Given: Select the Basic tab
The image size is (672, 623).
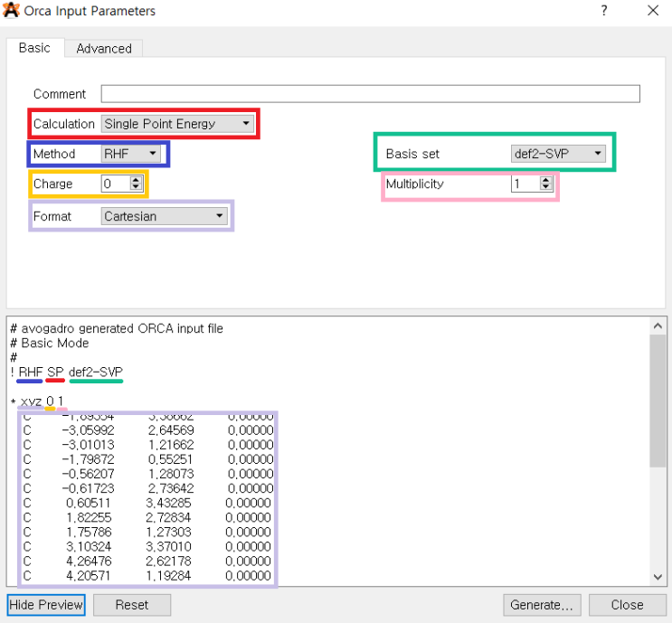Looking at the screenshot, I should pos(34,48).
